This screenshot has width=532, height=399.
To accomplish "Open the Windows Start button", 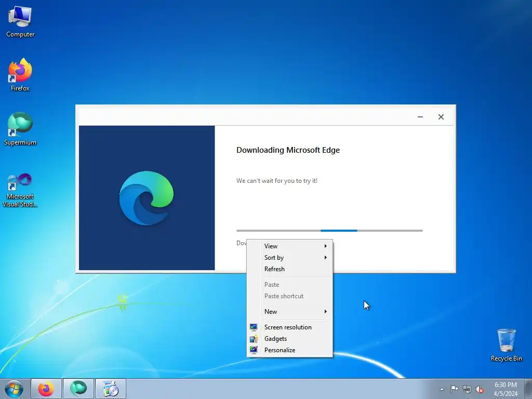I will point(14,389).
